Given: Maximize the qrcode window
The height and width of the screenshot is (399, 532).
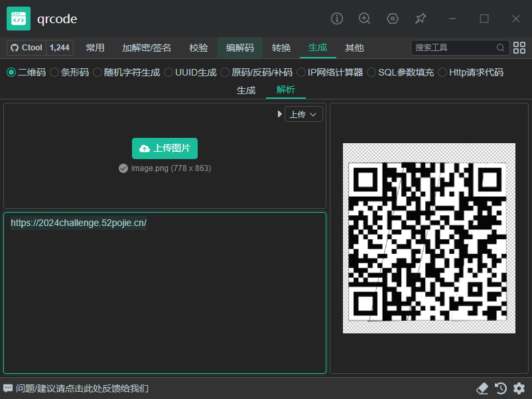Looking at the screenshot, I should point(484,19).
